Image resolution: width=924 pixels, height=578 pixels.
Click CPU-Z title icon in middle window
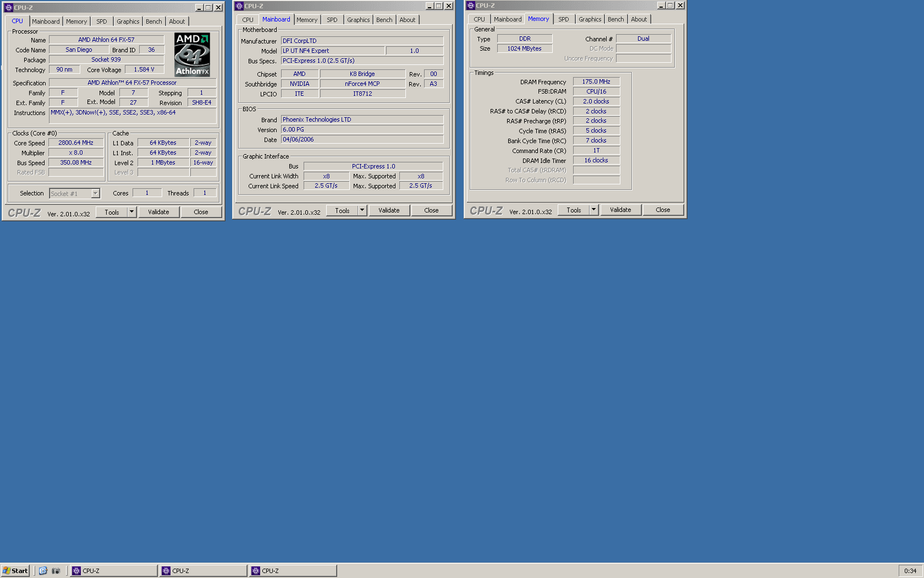(239, 6)
